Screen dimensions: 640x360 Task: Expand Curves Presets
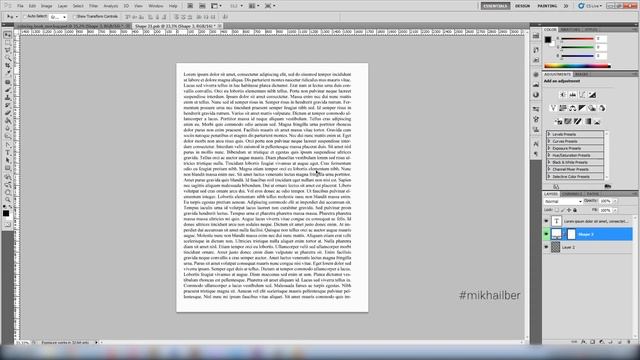549,141
